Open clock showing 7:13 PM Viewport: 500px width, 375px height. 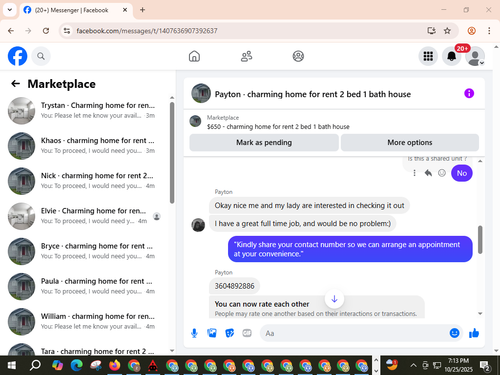click(458, 365)
